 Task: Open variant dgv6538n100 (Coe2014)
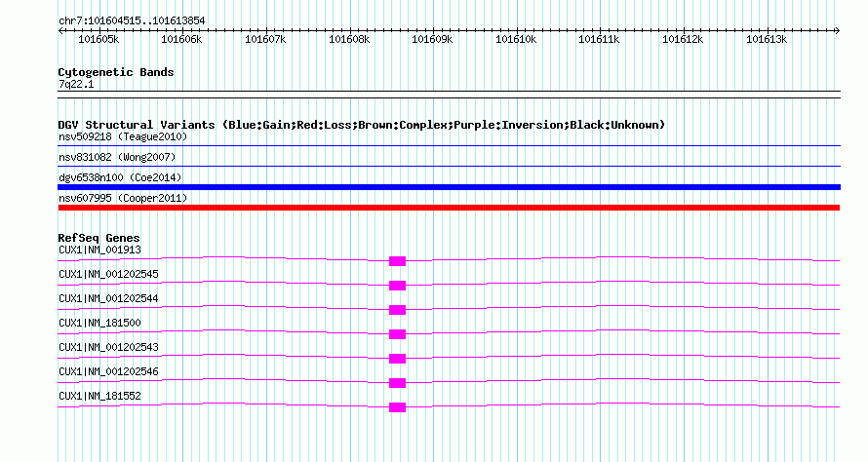(120, 177)
